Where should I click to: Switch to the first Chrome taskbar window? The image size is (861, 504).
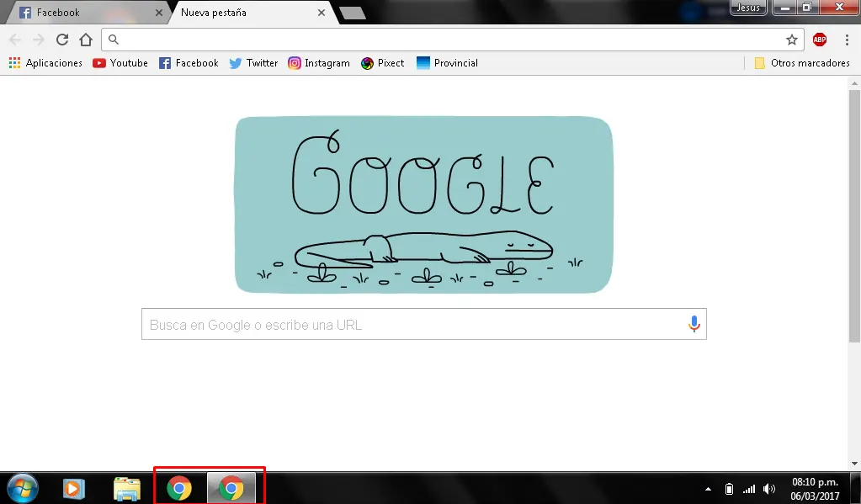coord(179,488)
